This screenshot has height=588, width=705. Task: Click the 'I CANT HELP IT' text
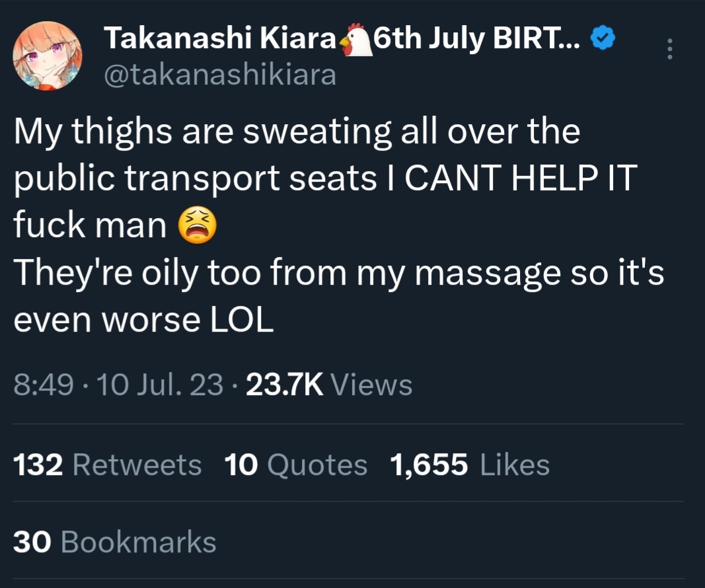click(520, 178)
